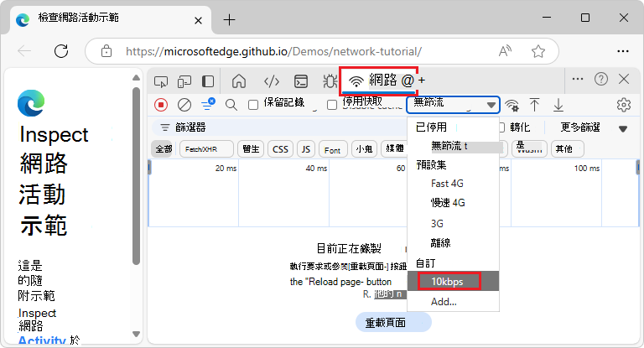This screenshot has height=348, width=644.
Task: Click the address bar URL
Action: [x=273, y=51]
